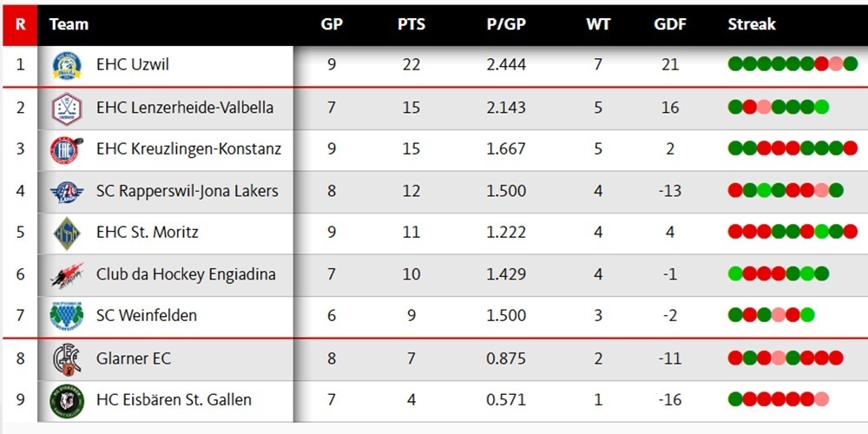Sort standings by P/GP column header
This screenshot has height=434, width=868.
(x=506, y=24)
